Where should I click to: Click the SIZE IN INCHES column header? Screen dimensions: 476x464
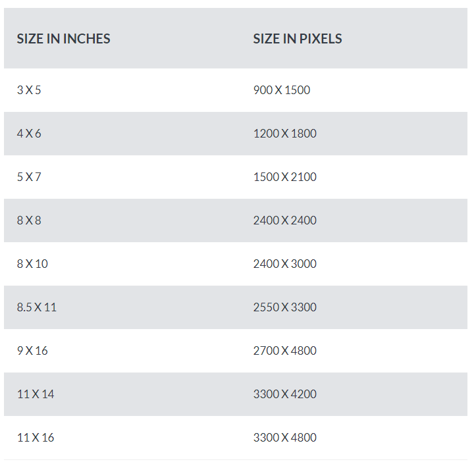coord(63,39)
